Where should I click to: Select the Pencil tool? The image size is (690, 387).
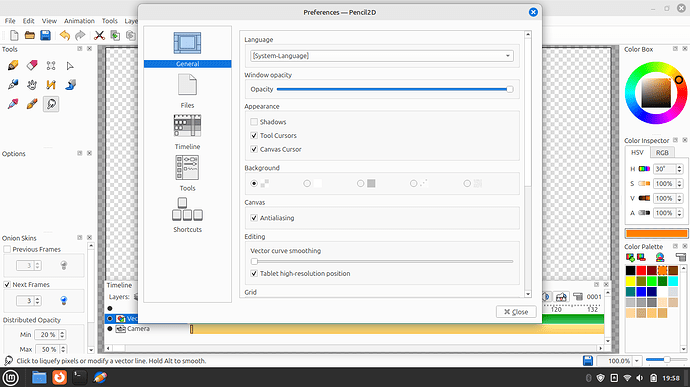click(x=13, y=66)
